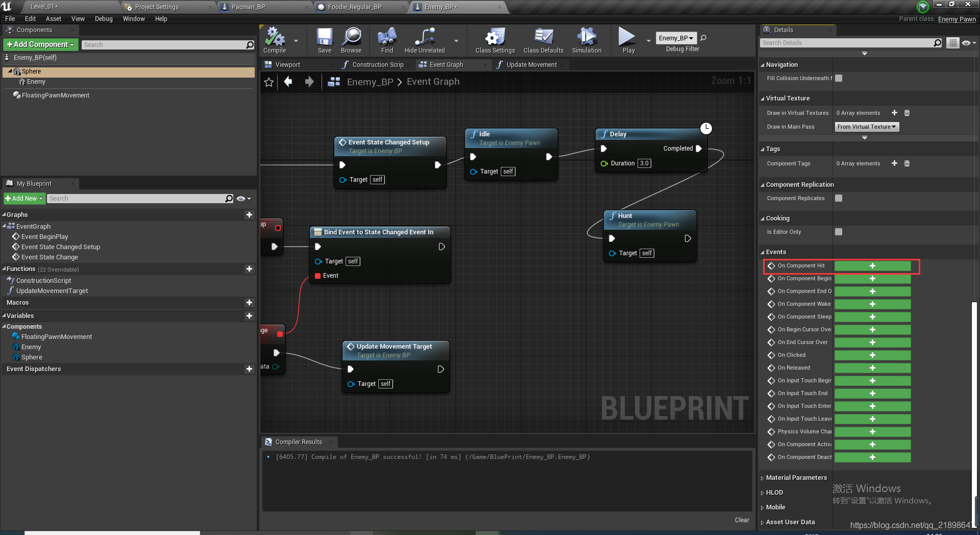Add new function with plus icon
Image resolution: width=980 pixels, height=535 pixels.
click(x=249, y=269)
